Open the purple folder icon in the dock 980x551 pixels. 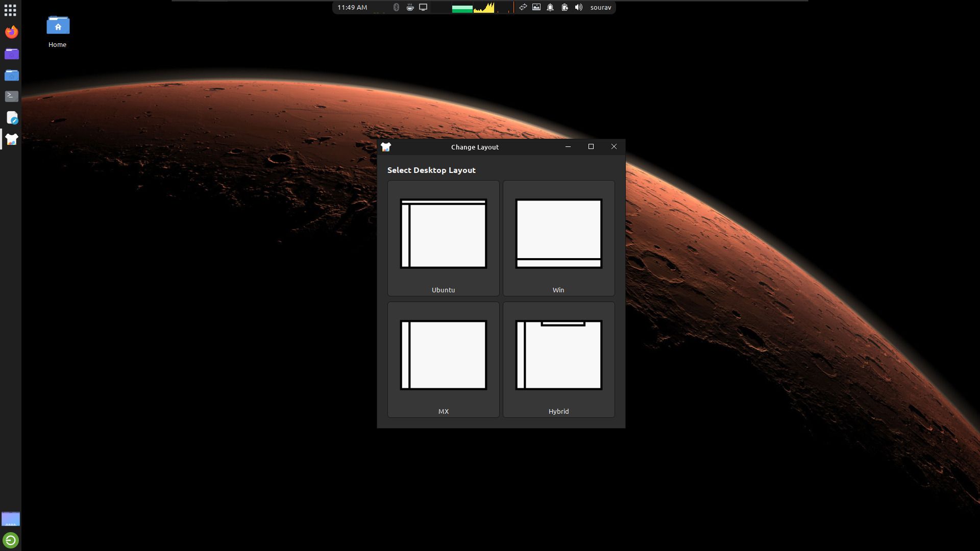click(11, 54)
